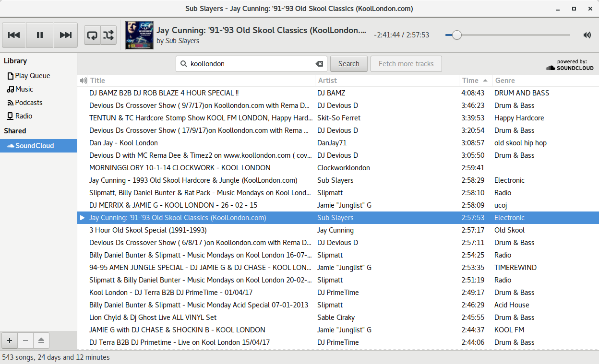This screenshot has width=599, height=364.
Task: Skip to the previous track
Action: 14,35
